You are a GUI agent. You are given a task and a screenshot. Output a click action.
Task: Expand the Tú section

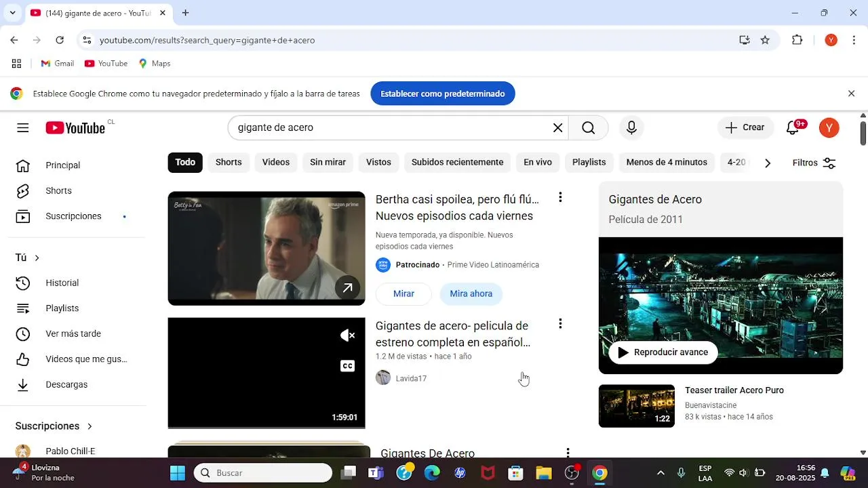28,258
